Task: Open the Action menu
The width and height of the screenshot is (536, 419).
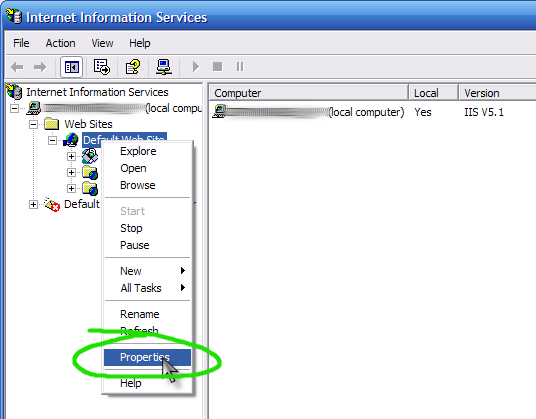Action: tap(61, 43)
